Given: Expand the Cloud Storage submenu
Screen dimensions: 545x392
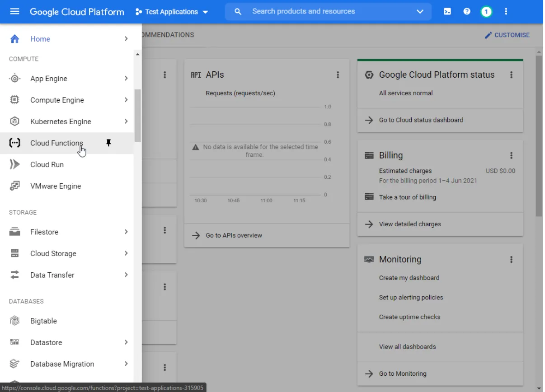Looking at the screenshot, I should click(126, 253).
